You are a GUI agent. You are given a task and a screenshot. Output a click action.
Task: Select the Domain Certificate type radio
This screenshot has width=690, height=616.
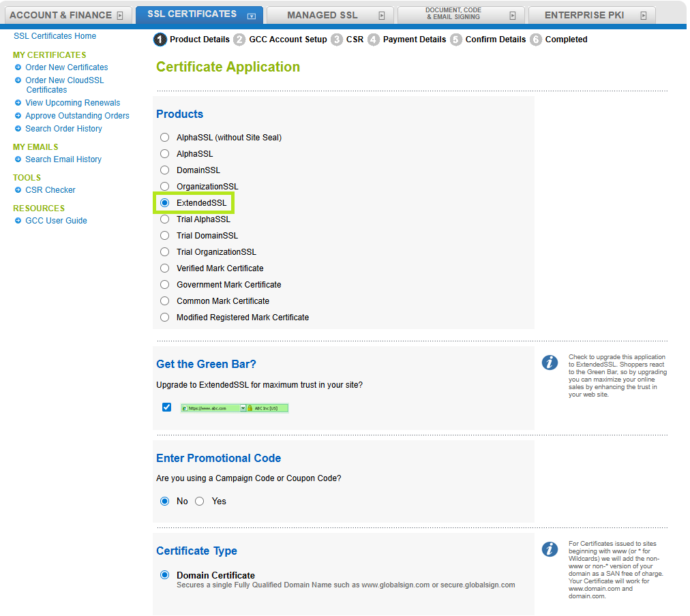click(164, 575)
